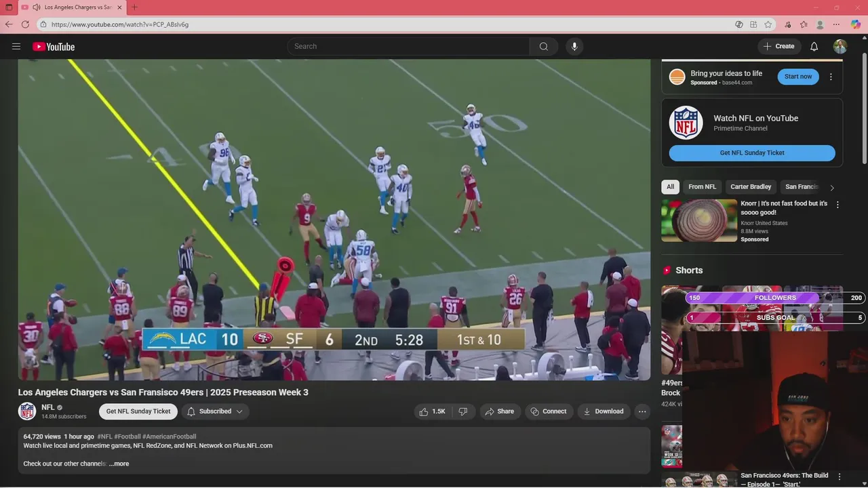This screenshot has width=868, height=488.
Task: Click the 14.8M subscribers text
Action: click(64, 417)
